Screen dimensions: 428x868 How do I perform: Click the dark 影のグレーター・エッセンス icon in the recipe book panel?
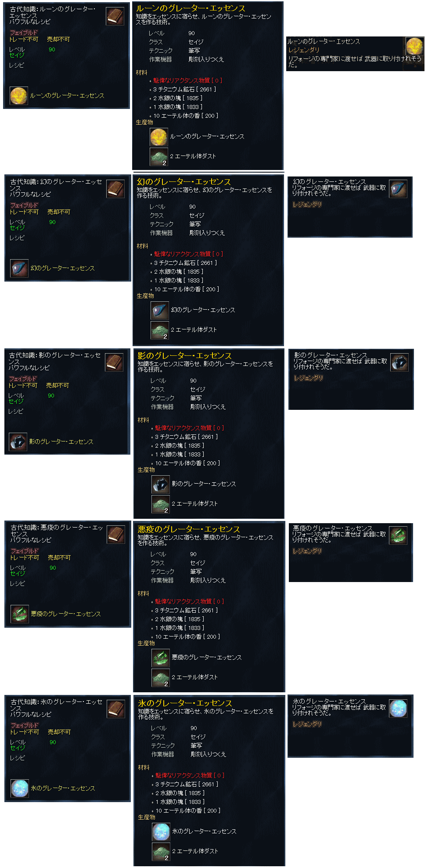click(18, 442)
